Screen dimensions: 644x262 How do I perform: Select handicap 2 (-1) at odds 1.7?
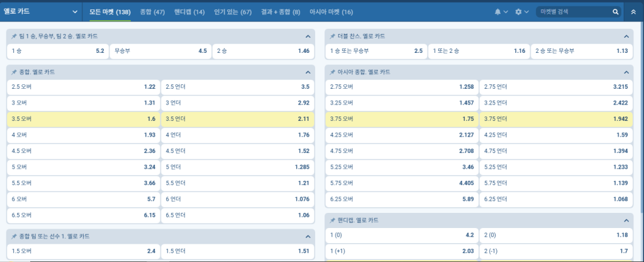(x=555, y=251)
